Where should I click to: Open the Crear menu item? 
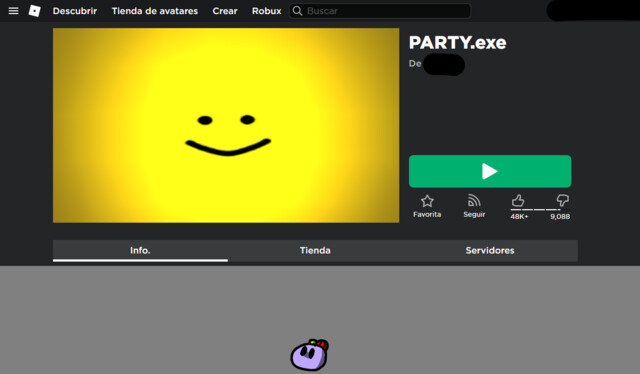tap(225, 11)
